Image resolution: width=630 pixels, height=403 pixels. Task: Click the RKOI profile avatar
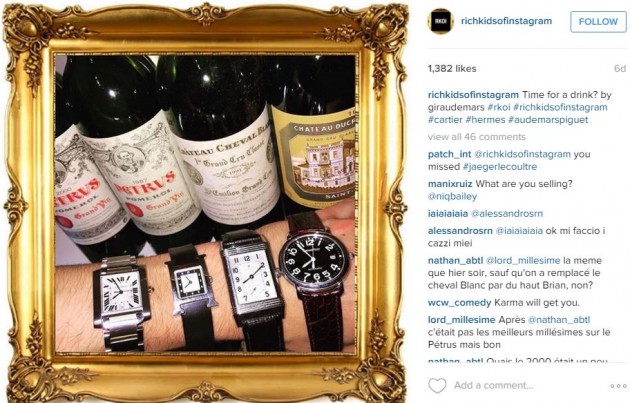[440, 21]
